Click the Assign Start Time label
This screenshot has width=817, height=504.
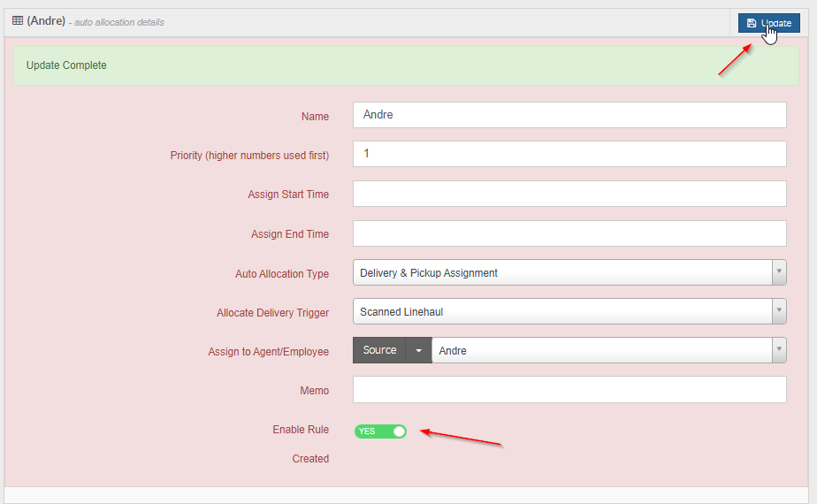tap(288, 195)
